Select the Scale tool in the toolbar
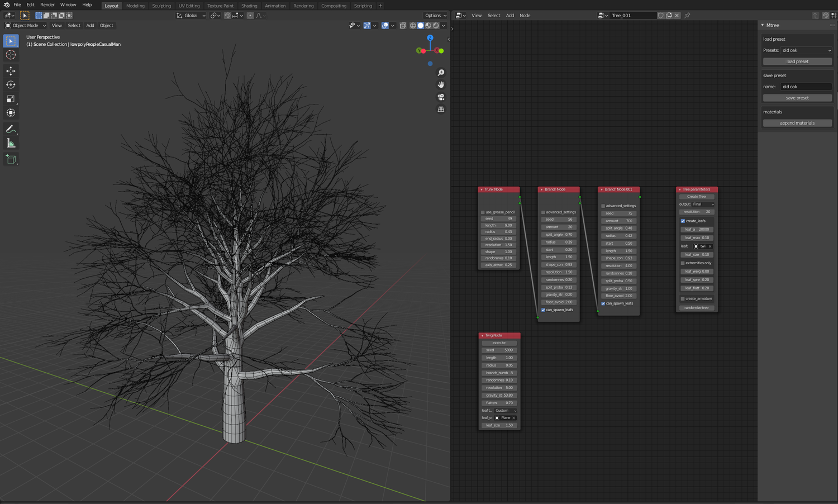This screenshot has height=504, width=838. (x=11, y=99)
